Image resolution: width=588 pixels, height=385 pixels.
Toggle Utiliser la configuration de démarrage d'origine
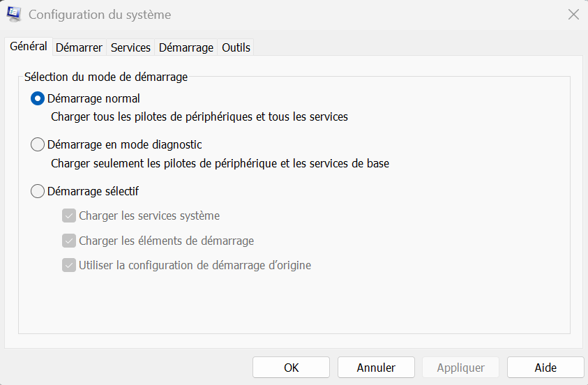coord(69,266)
